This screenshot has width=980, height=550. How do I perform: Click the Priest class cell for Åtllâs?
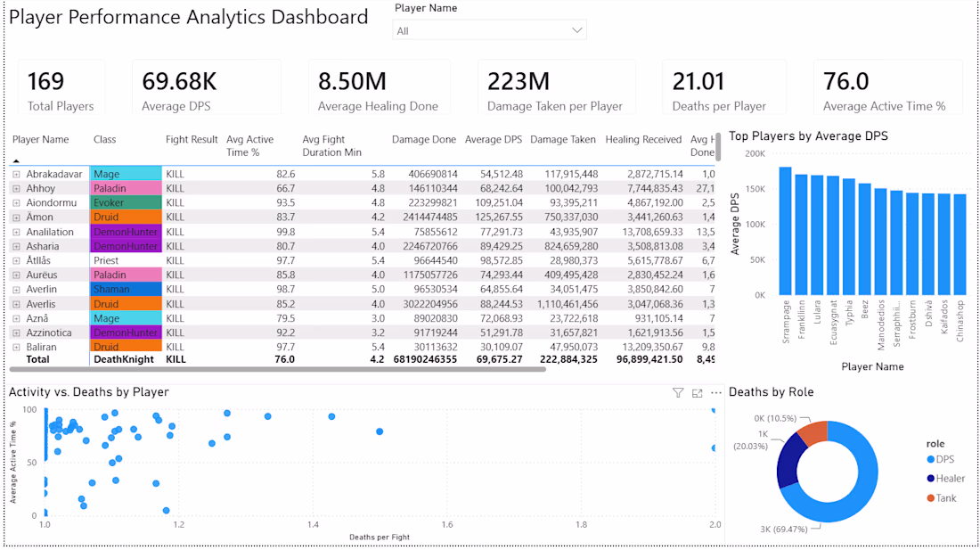click(126, 260)
